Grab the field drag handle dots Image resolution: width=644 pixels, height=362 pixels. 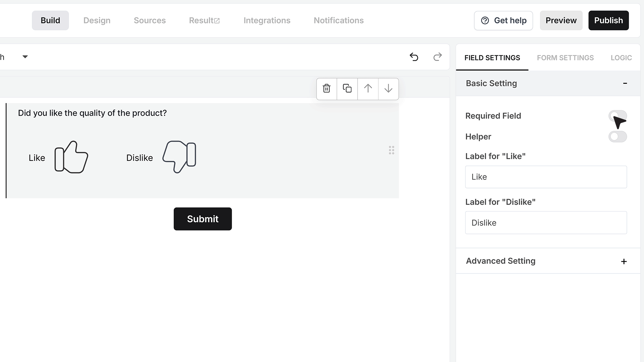click(x=391, y=150)
